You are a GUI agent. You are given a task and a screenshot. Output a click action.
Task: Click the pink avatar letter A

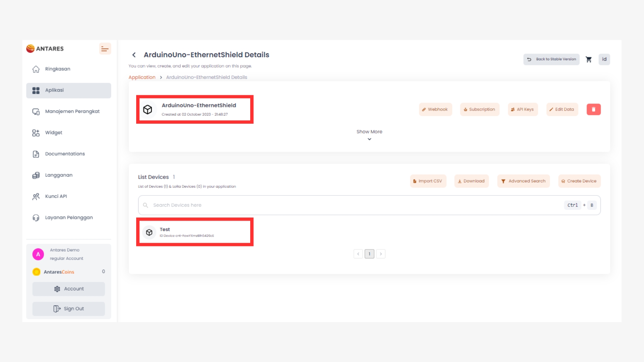38,254
